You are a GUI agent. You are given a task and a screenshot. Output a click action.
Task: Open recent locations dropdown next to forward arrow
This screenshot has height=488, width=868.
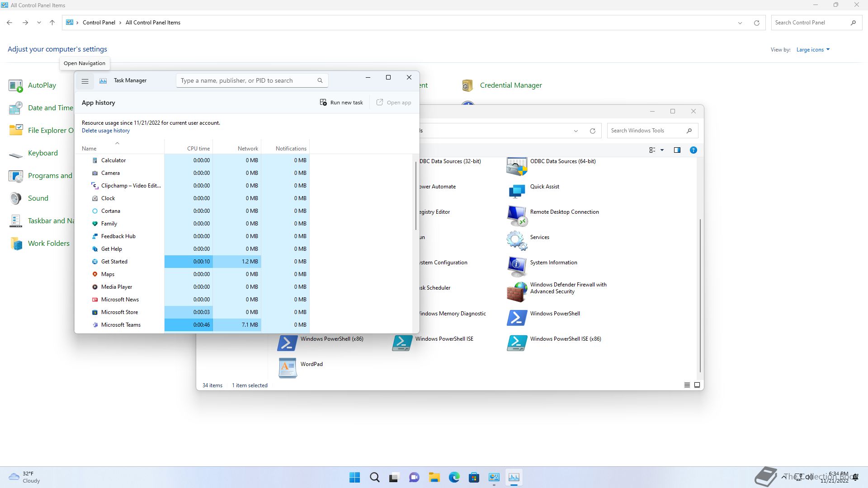coord(39,23)
